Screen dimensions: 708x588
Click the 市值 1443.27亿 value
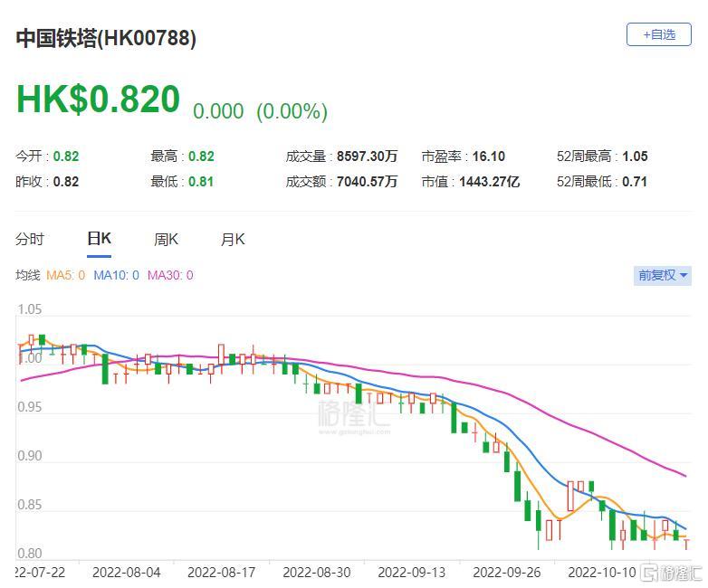pos(490,182)
